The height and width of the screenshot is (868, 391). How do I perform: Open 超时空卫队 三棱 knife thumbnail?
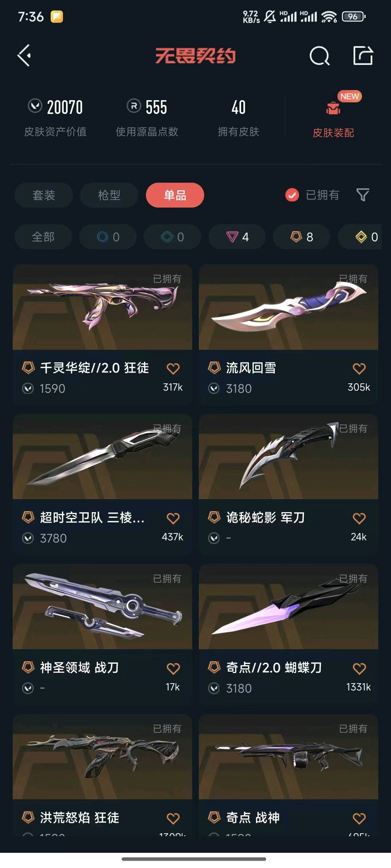[102, 457]
